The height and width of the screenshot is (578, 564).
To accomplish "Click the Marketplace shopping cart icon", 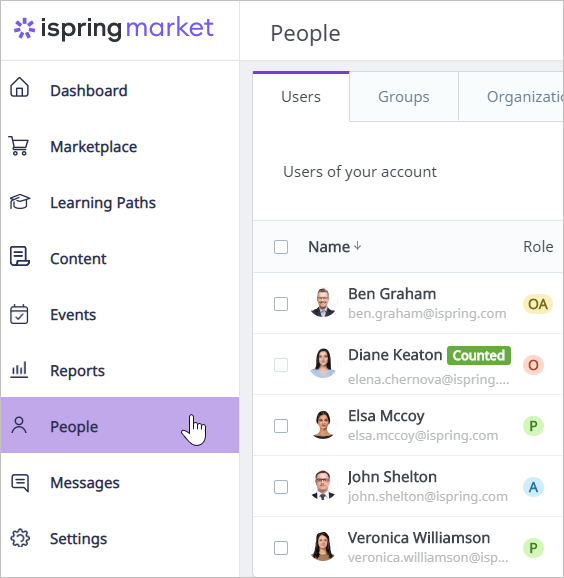I will (x=19, y=146).
